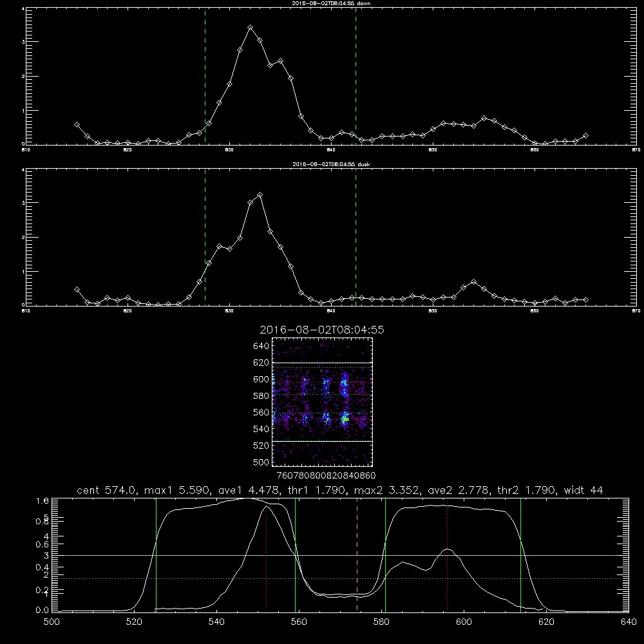
Task: Open the colored spectral image thumbnail
Action: point(322,402)
